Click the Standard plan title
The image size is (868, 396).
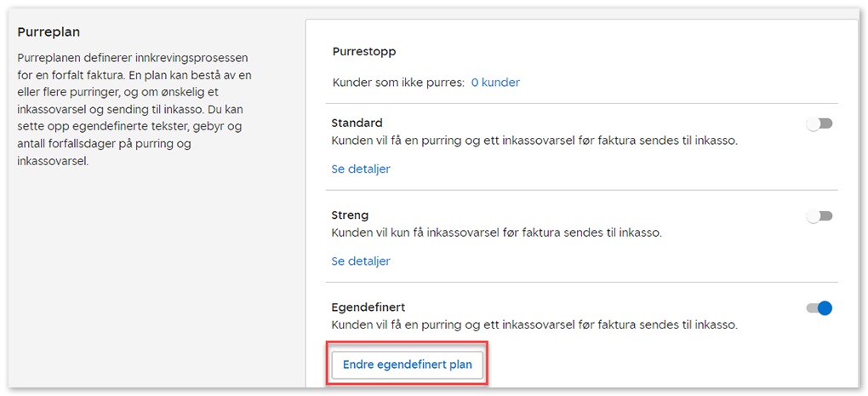(357, 123)
